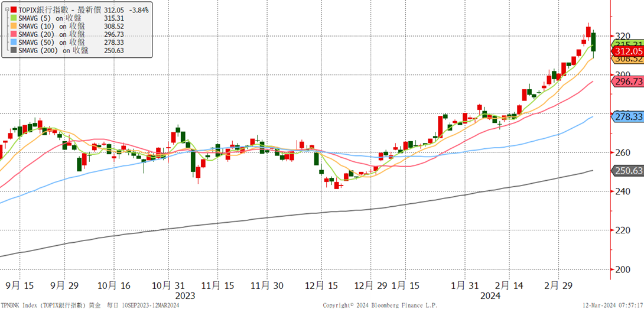644x309 pixels.
Task: Click the '1月 15' date axis label
Action: pos(404,285)
